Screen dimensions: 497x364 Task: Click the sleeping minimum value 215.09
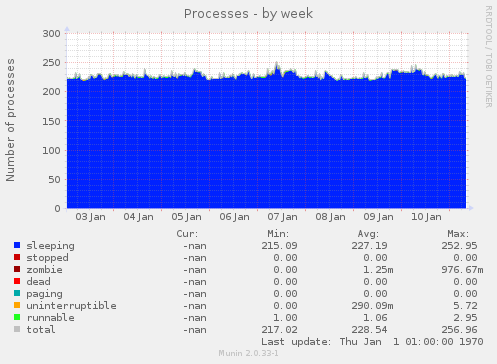point(279,246)
